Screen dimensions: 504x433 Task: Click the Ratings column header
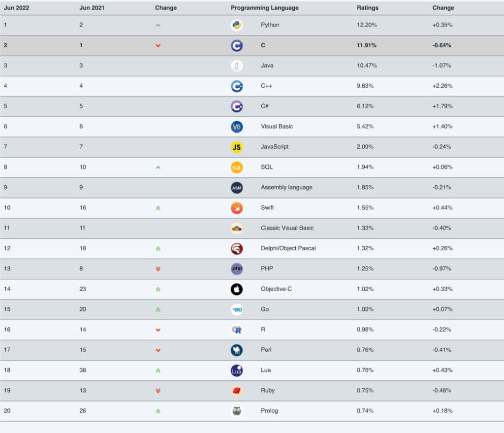point(367,8)
